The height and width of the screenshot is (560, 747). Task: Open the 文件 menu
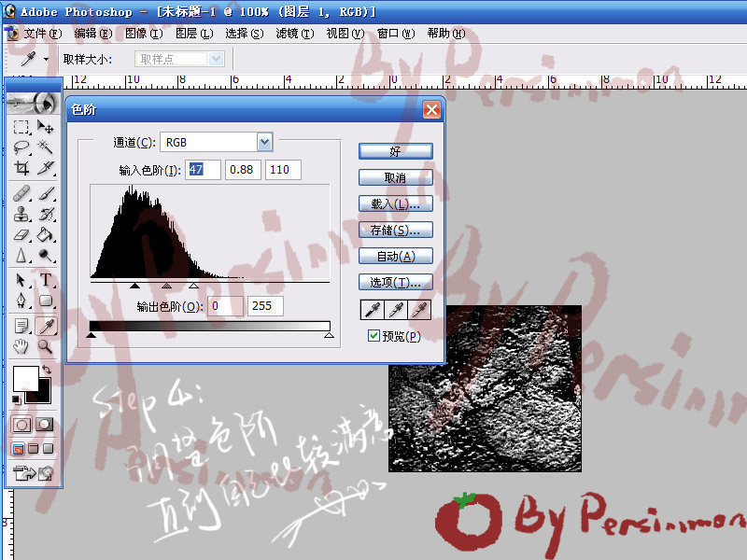[x=43, y=34]
